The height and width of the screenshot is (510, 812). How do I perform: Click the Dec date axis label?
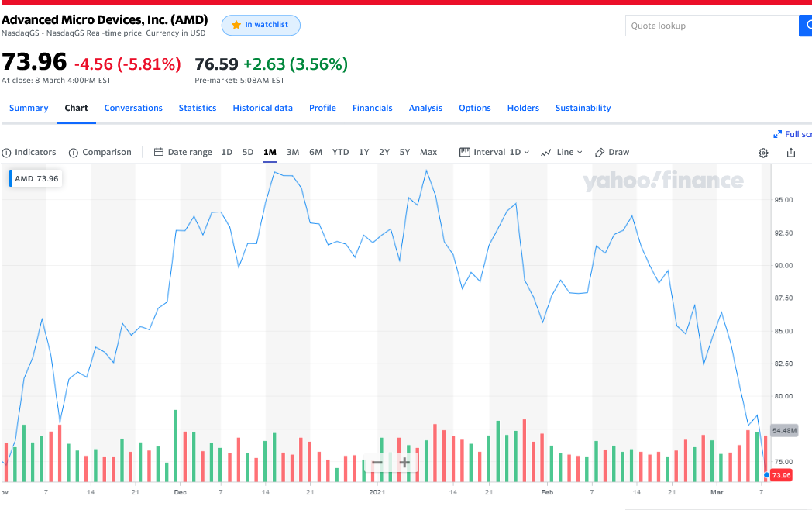(181, 492)
